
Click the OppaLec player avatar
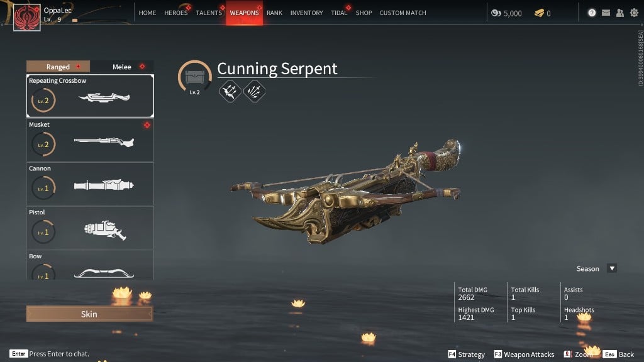pos(27,18)
